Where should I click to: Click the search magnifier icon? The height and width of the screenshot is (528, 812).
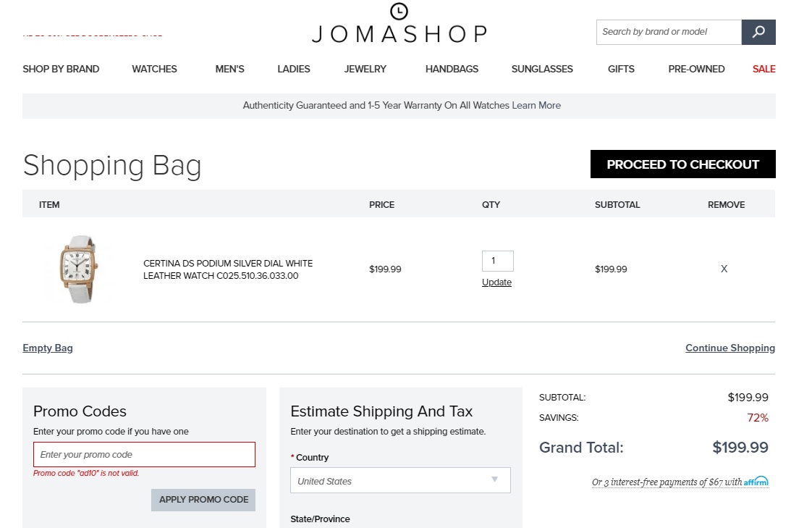[x=758, y=32]
